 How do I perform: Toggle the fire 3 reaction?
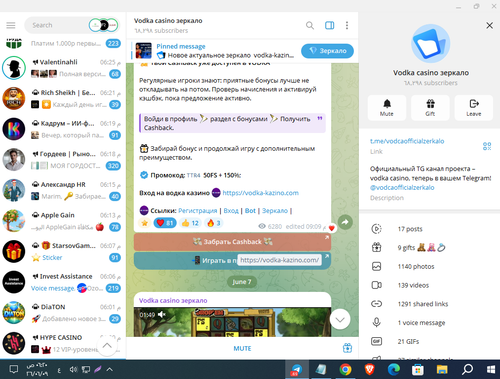pyautogui.click(x=214, y=223)
